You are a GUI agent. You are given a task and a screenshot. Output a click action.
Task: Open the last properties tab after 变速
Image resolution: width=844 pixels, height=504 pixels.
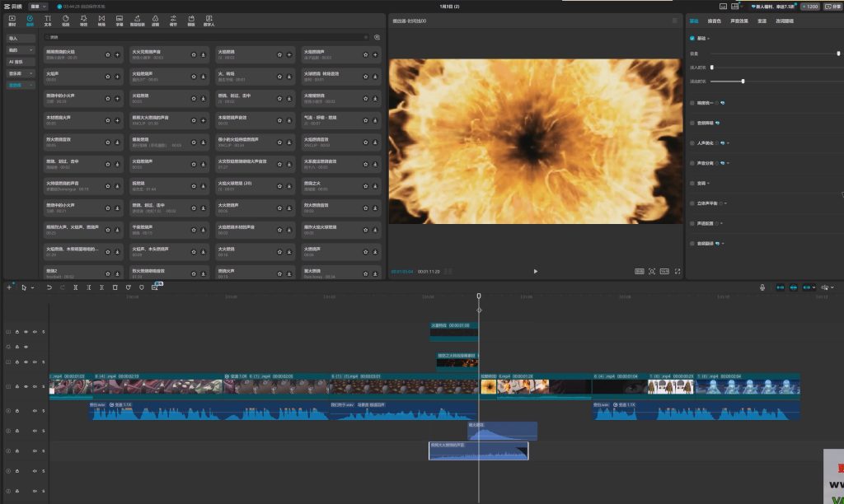point(785,21)
